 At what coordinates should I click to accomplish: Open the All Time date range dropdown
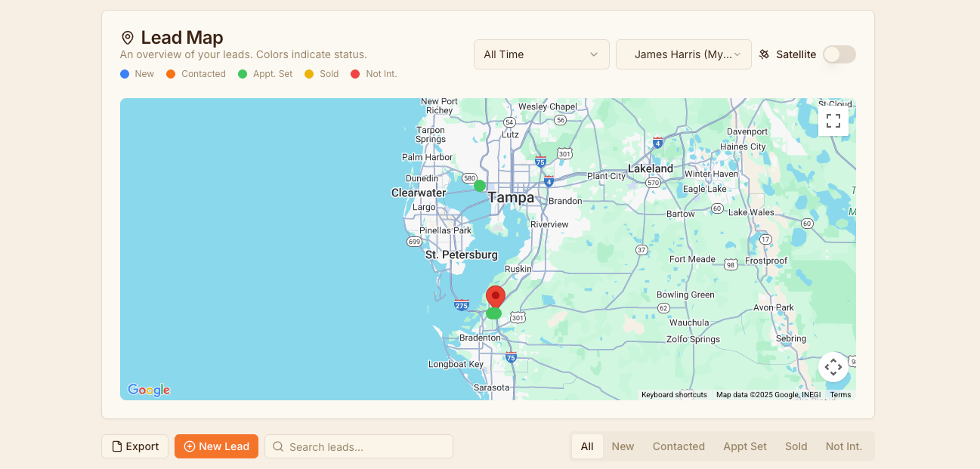(x=541, y=54)
